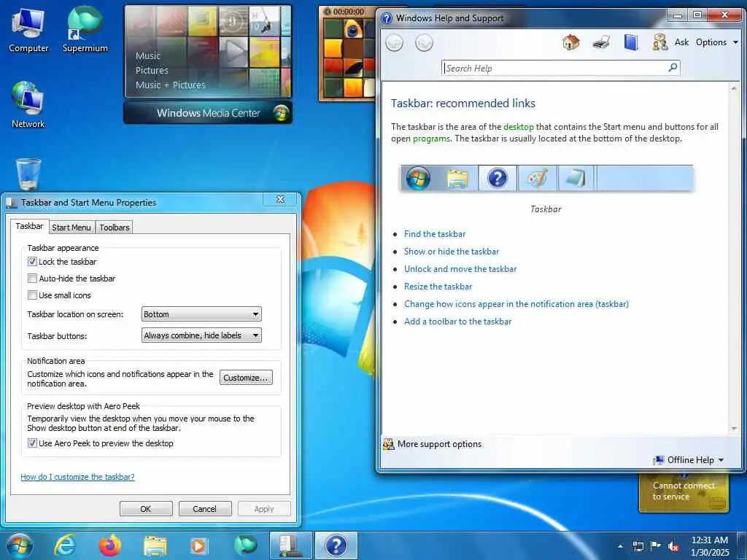This screenshot has width=747, height=560.
Task: Click Cancel in Taskbar Properties
Action: [204, 508]
